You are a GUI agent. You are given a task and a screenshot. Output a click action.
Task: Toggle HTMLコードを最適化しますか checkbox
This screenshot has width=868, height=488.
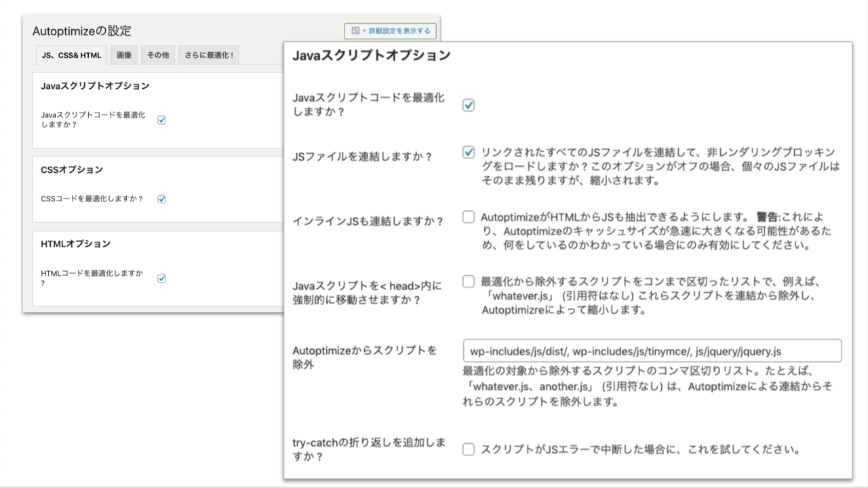point(162,278)
